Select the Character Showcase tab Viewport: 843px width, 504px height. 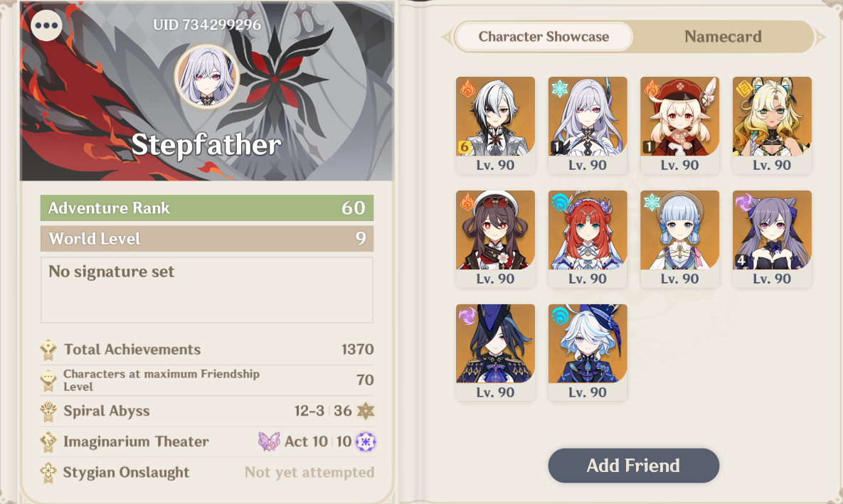pyautogui.click(x=544, y=36)
